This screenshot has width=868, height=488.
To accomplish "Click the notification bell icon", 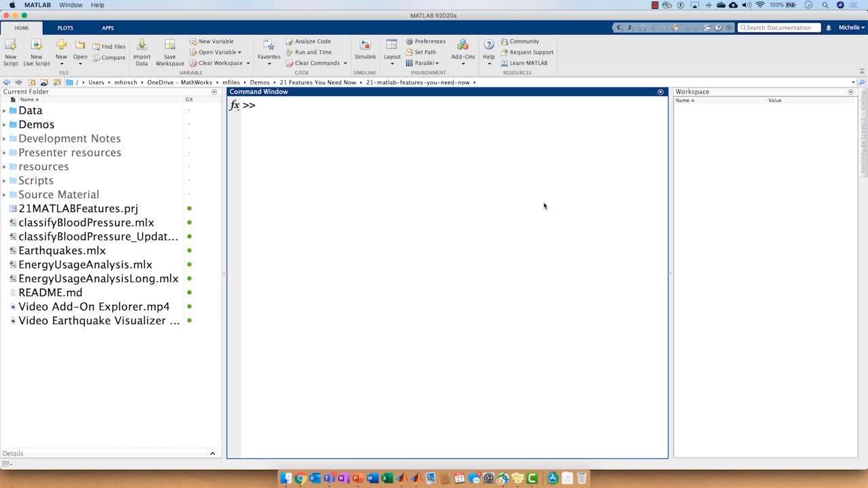I will (x=829, y=28).
